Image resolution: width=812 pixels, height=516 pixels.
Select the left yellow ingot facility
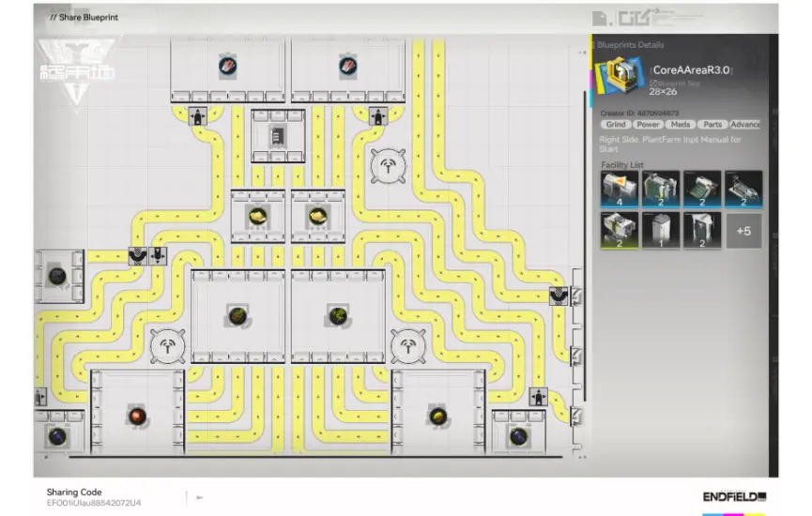(x=257, y=216)
